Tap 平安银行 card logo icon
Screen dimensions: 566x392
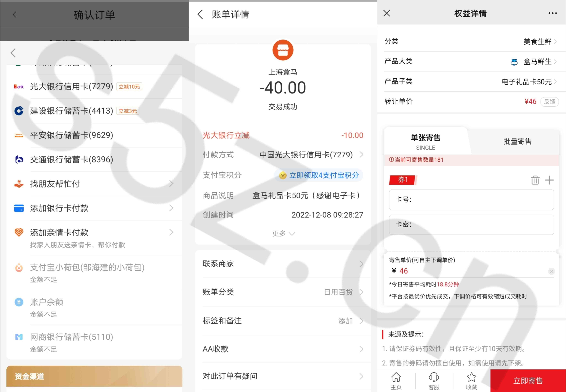coord(19,135)
